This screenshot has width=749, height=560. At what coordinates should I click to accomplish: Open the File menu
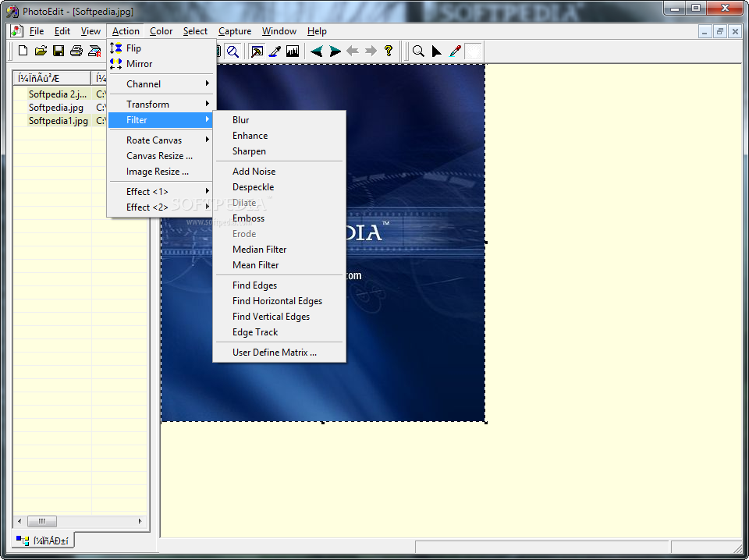click(x=37, y=31)
